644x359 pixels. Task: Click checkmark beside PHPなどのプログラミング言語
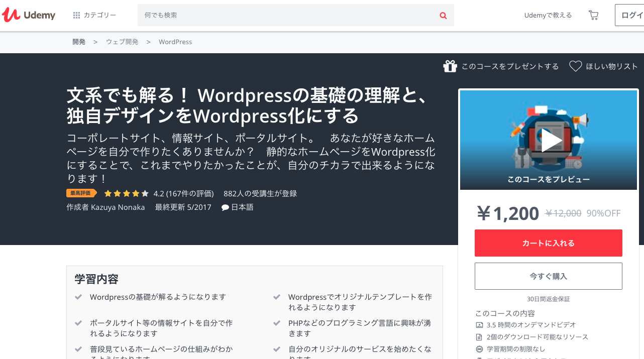point(277,323)
